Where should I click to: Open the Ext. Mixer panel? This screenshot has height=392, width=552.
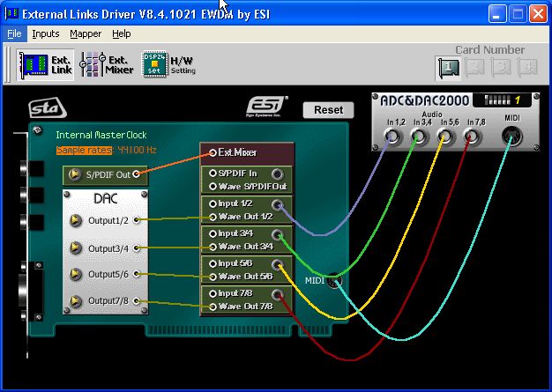coord(106,65)
